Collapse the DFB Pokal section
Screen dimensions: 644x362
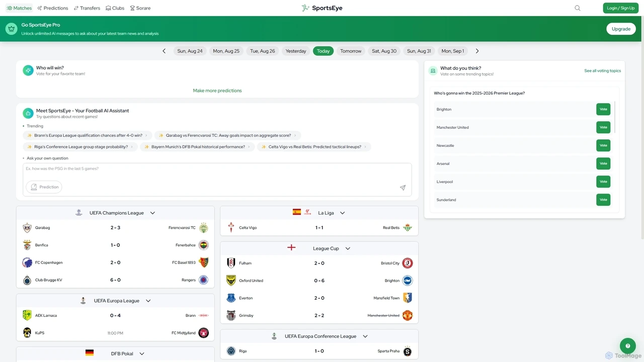[x=142, y=353]
